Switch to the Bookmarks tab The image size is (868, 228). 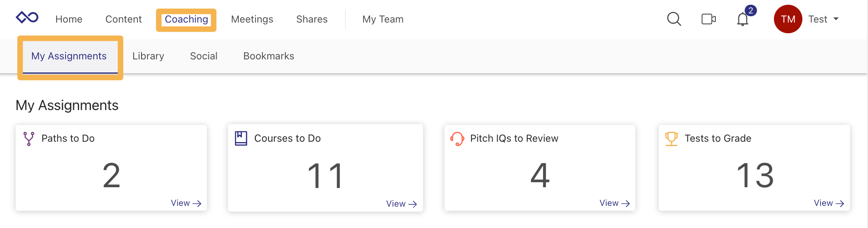(269, 56)
